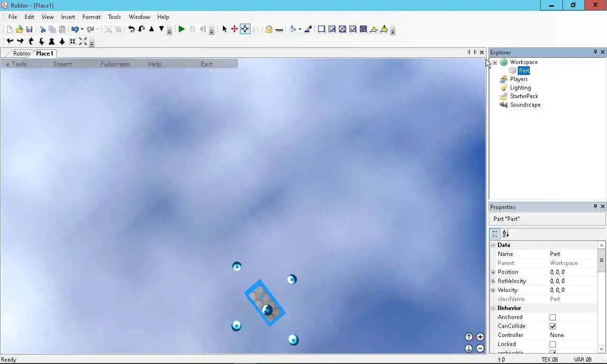Click the Properties panel scroll down arrow
Viewport: 607px width, 364px height.
tap(602, 349)
